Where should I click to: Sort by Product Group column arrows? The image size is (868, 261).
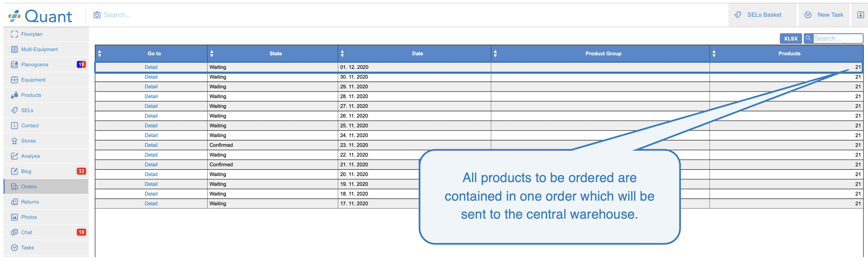495,53
